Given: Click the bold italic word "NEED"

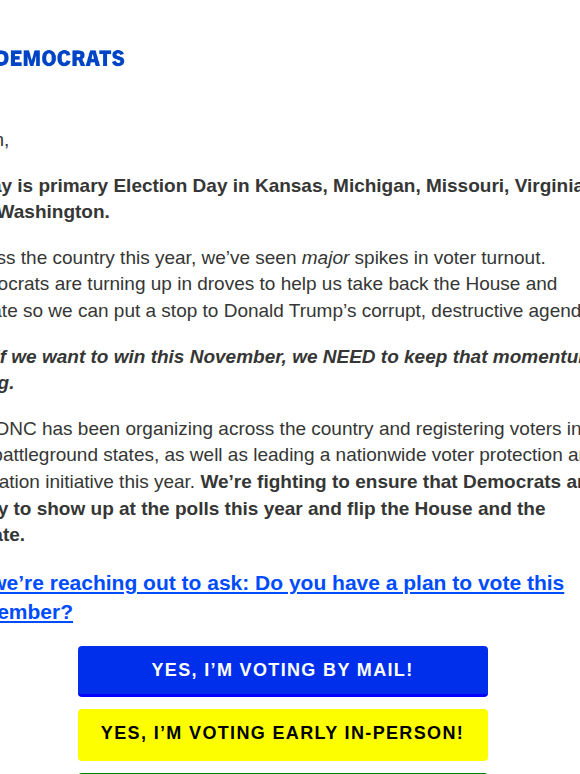Looking at the screenshot, I should pyautogui.click(x=349, y=356).
